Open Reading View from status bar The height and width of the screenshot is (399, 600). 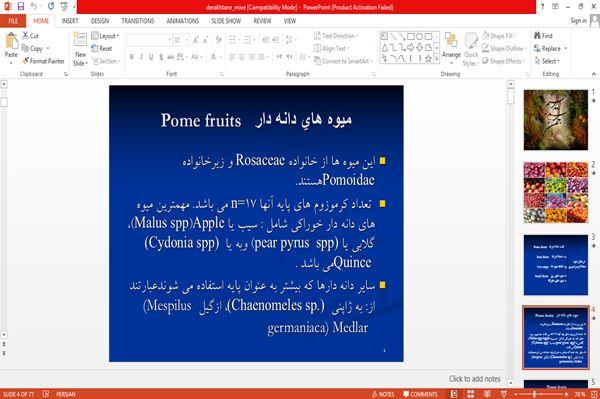coord(487,394)
